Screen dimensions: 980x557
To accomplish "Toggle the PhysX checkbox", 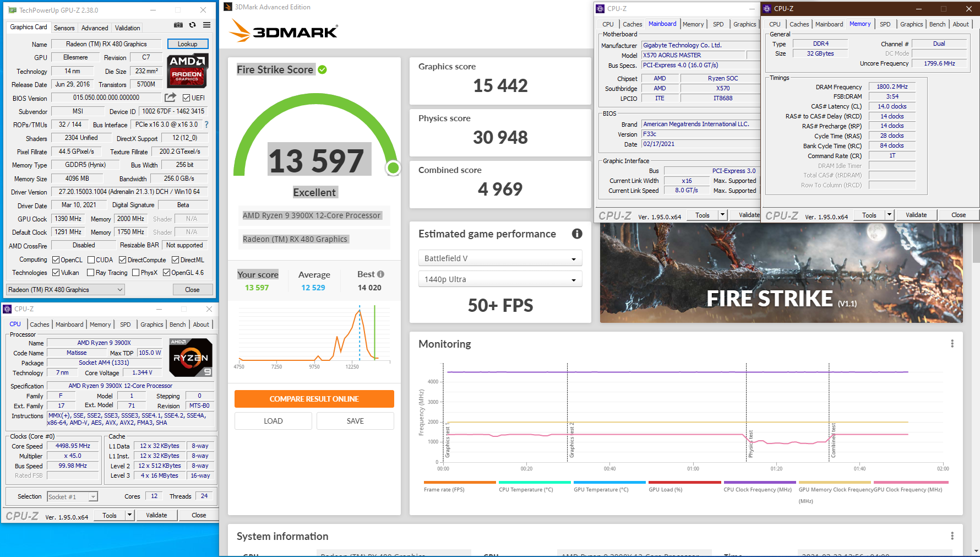I will pos(136,273).
